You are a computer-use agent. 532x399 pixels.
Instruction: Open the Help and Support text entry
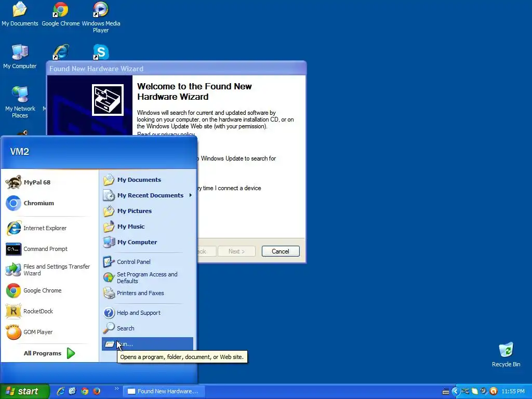(139, 313)
